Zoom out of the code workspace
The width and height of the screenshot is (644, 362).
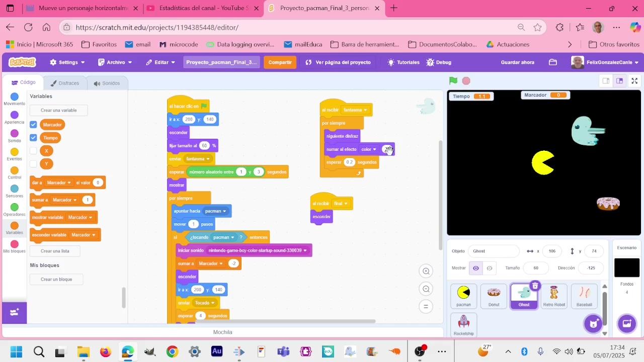point(426,289)
